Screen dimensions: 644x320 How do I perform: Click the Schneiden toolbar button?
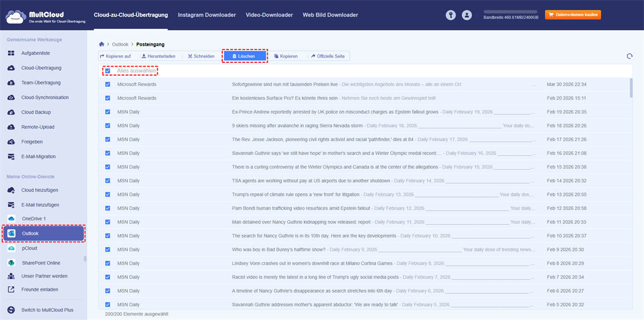tap(201, 56)
